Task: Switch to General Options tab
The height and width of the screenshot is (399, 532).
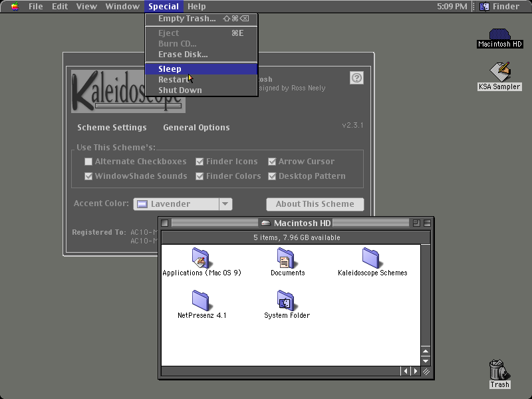Action: [x=196, y=128]
